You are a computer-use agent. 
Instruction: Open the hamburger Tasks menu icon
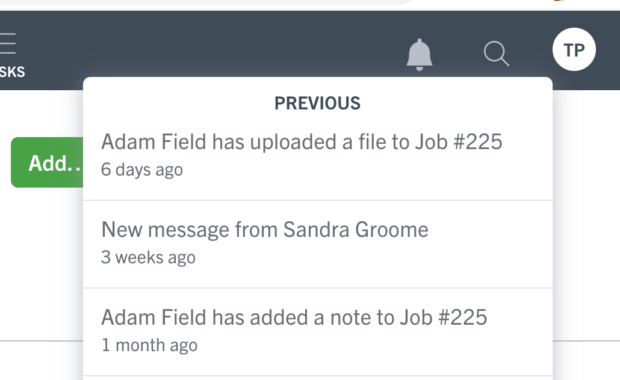click(8, 43)
